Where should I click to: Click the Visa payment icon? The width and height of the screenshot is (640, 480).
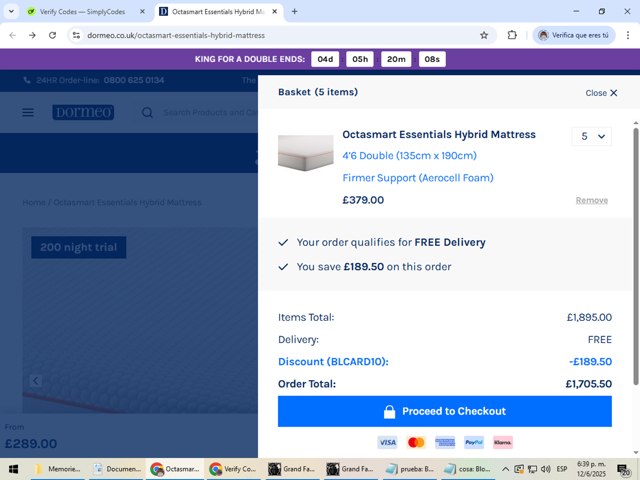(x=387, y=442)
